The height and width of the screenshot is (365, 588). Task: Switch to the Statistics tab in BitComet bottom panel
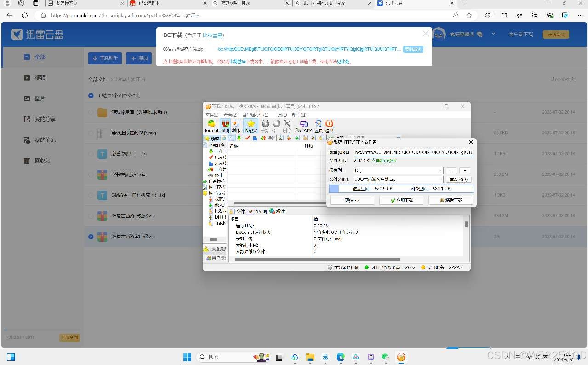click(277, 211)
